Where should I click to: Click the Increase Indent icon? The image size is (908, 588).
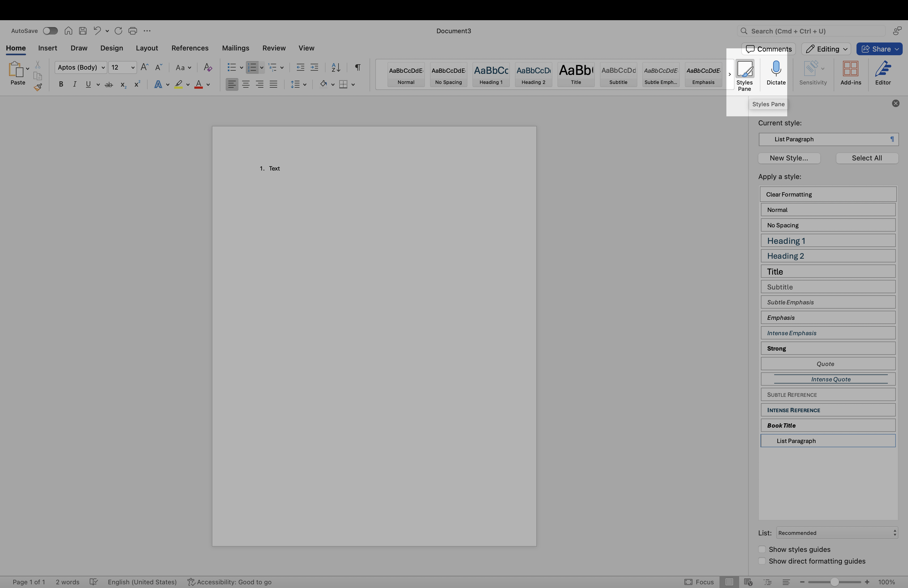click(314, 67)
